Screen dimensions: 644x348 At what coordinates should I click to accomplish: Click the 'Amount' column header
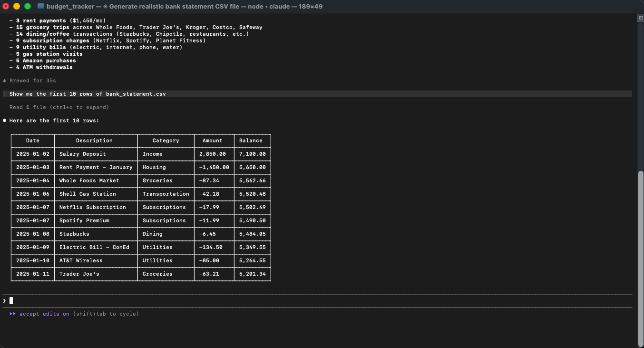coord(213,140)
